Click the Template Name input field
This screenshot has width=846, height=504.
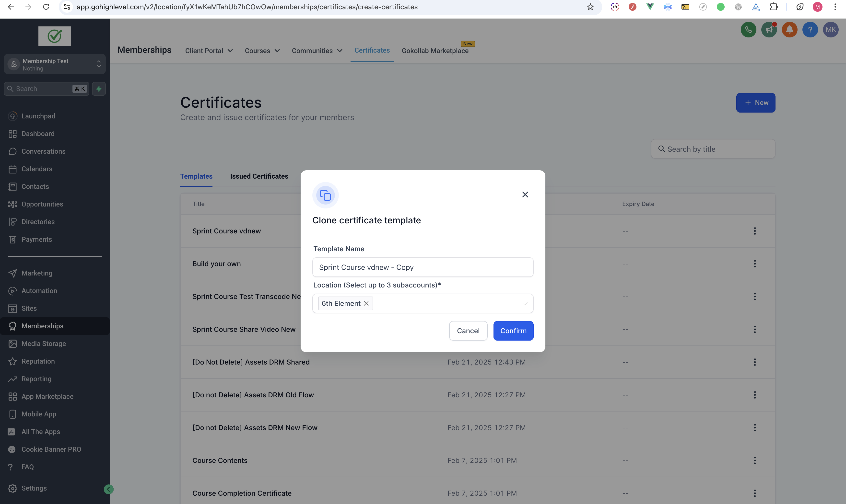pos(423,267)
